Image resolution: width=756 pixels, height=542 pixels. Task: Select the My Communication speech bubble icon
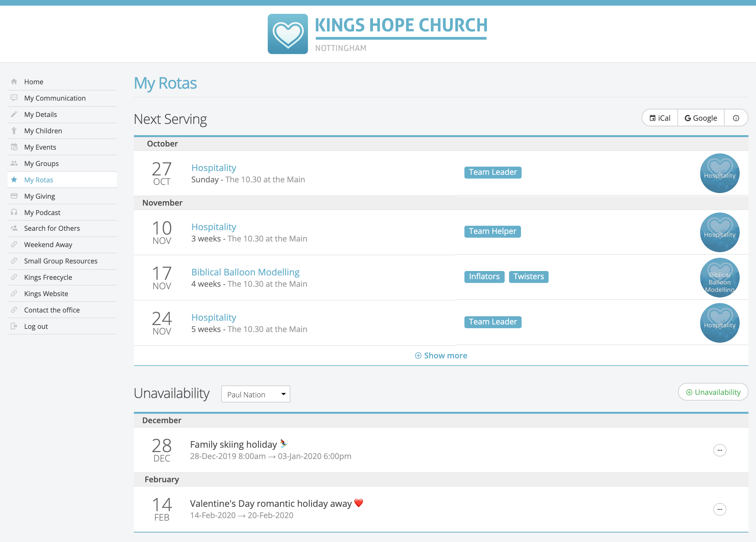pos(14,98)
